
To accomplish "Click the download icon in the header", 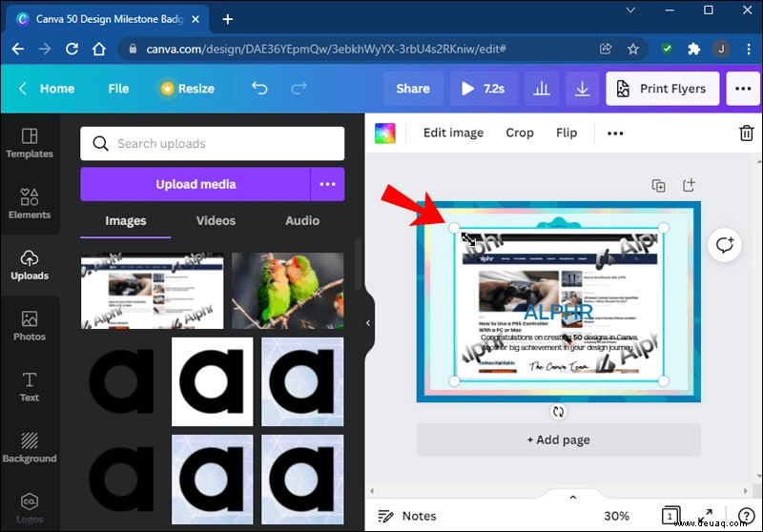I will [582, 89].
